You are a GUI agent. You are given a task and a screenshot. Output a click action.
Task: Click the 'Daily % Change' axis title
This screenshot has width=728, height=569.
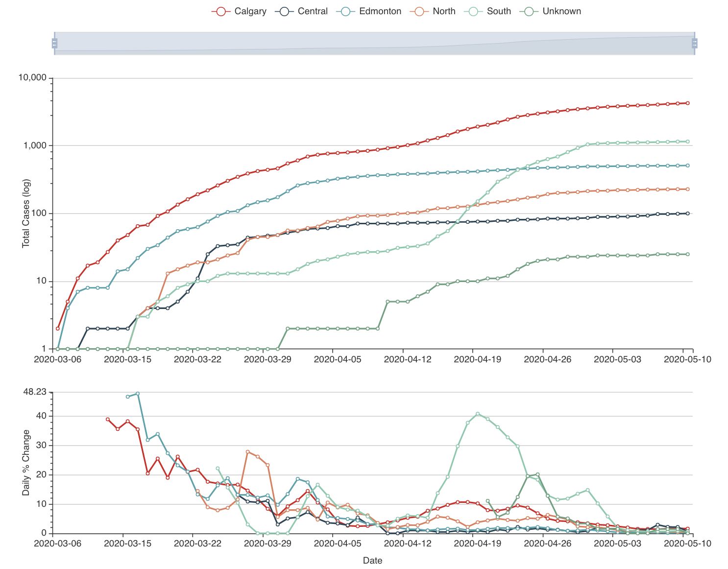coord(26,463)
